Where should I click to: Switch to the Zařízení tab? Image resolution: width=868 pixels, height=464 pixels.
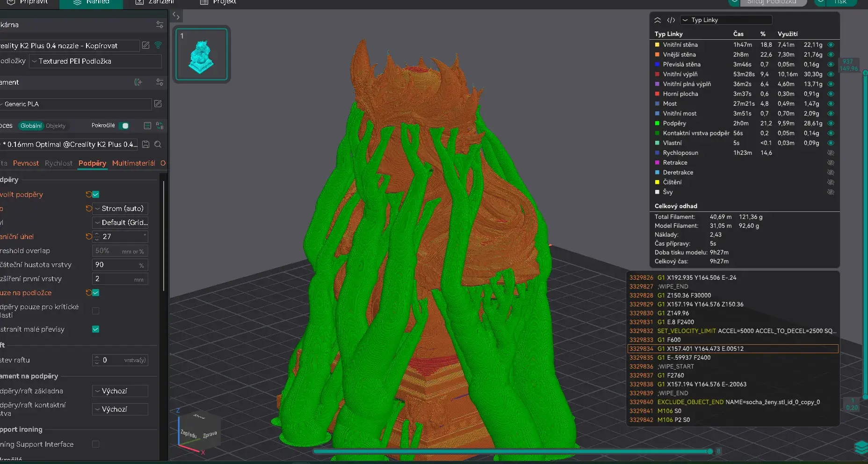154,2
